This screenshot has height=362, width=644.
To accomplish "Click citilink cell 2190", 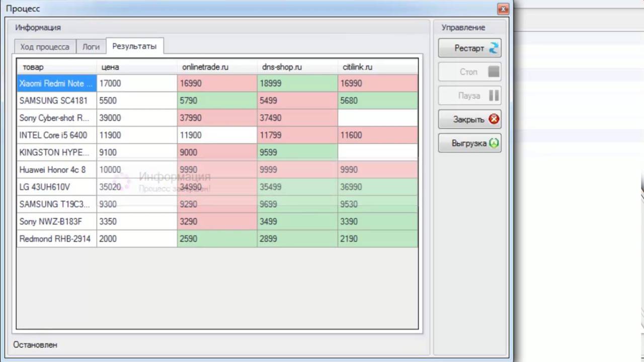I will [378, 239].
